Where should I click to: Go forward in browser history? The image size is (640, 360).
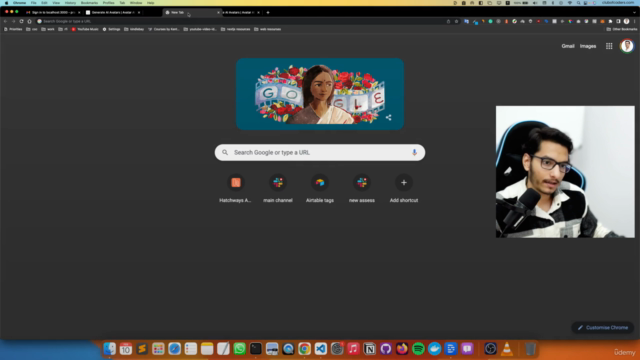click(13, 21)
